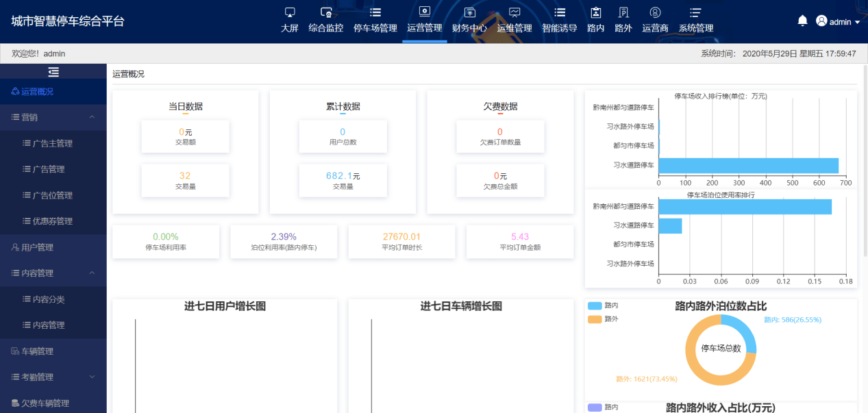Click the notification bell icon
Image resolution: width=868 pixels, height=413 pixels.
803,21
